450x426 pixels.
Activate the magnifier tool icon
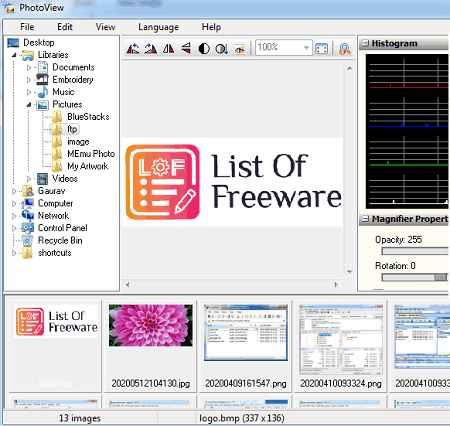coord(345,49)
